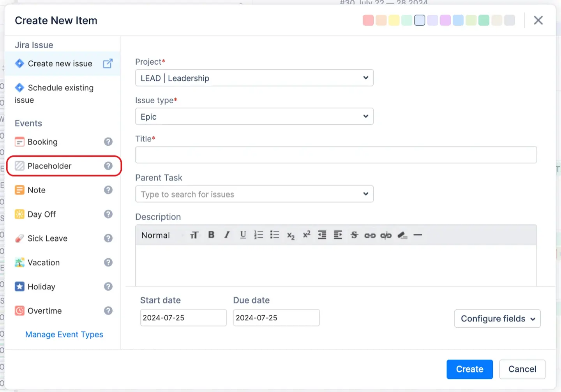Viewport: 561px width, 392px height.
Task: Select the Bold formatting icon in Description toolbar
Action: pos(211,235)
